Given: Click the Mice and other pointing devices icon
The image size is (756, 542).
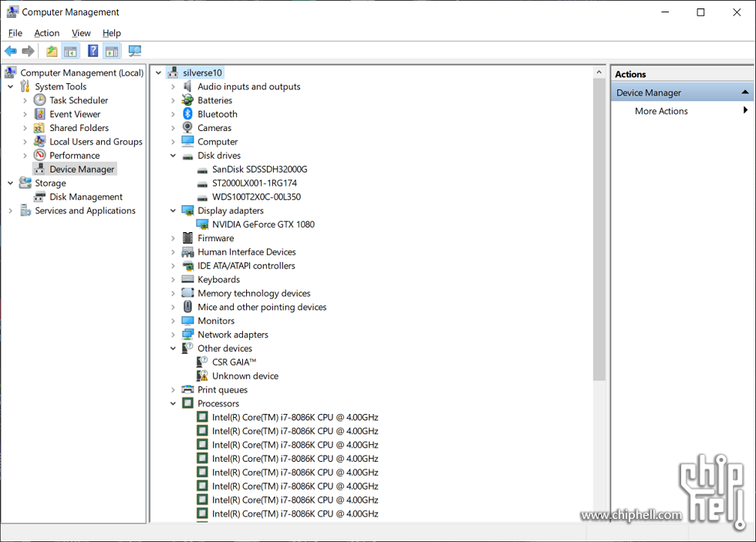Looking at the screenshot, I should click(187, 307).
